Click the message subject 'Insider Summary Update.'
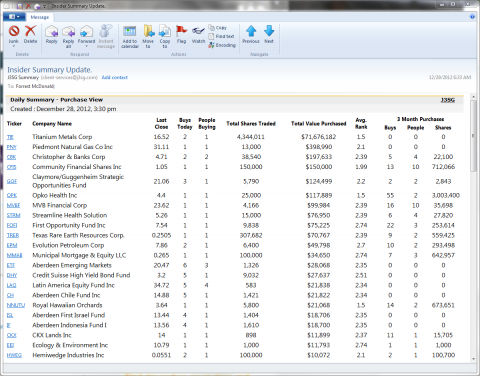The width and height of the screenshot is (480, 376). click(x=50, y=70)
